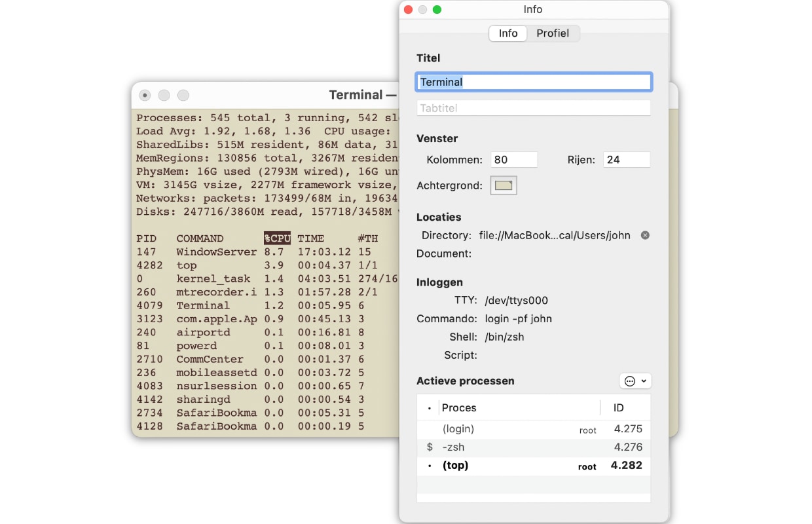This screenshot has width=812, height=524.
Task: Click the dot marker beside the (top) process
Action: pos(429,465)
